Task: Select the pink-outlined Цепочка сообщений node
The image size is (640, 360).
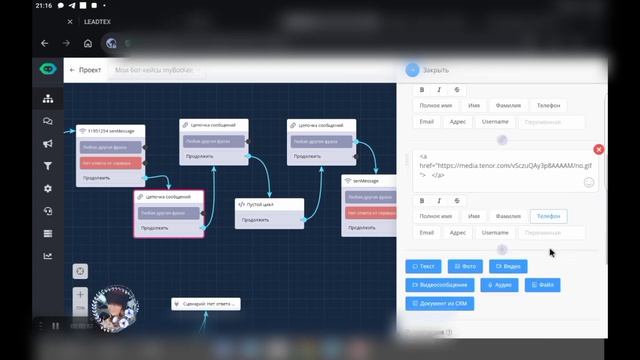Action: pyautogui.click(x=169, y=213)
